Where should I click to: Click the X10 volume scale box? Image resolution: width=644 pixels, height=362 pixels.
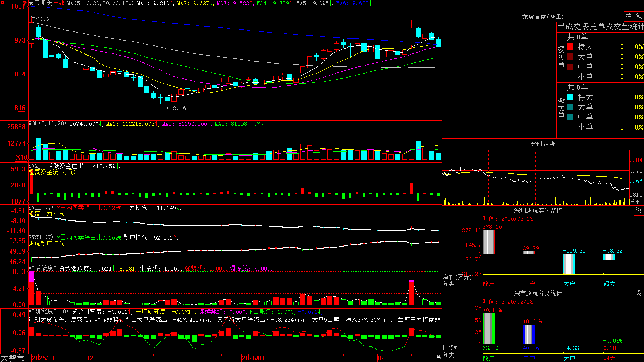click(21, 157)
